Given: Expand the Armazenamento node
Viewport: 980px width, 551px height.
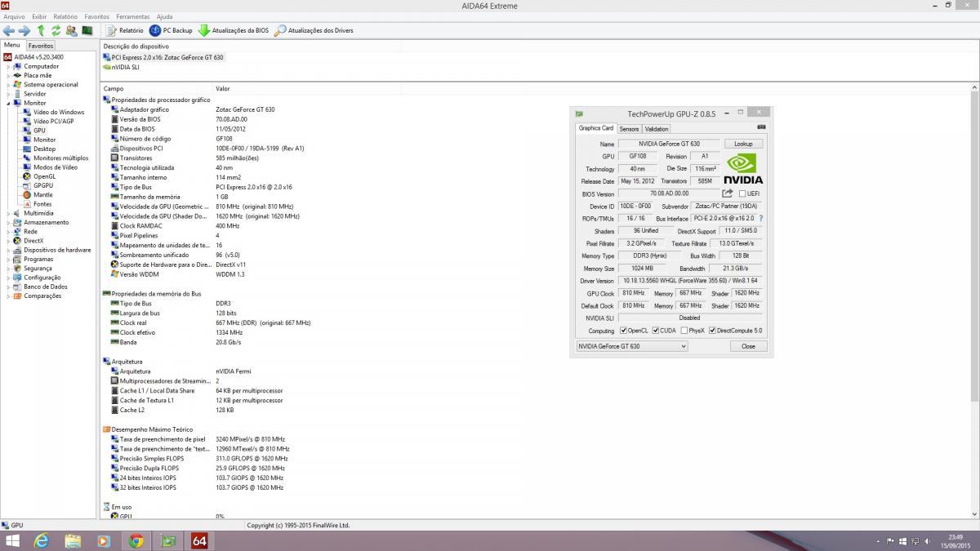Looking at the screenshot, I should coord(9,222).
